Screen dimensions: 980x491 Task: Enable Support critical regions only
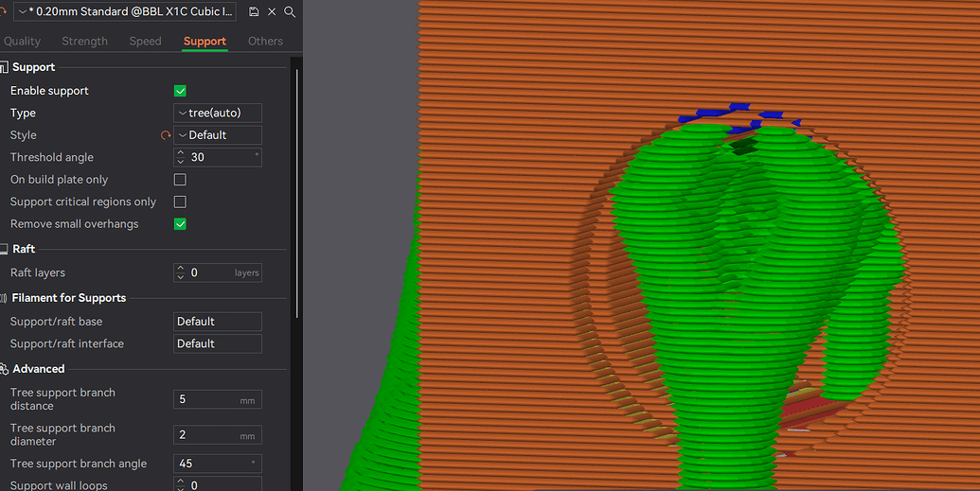tap(180, 202)
